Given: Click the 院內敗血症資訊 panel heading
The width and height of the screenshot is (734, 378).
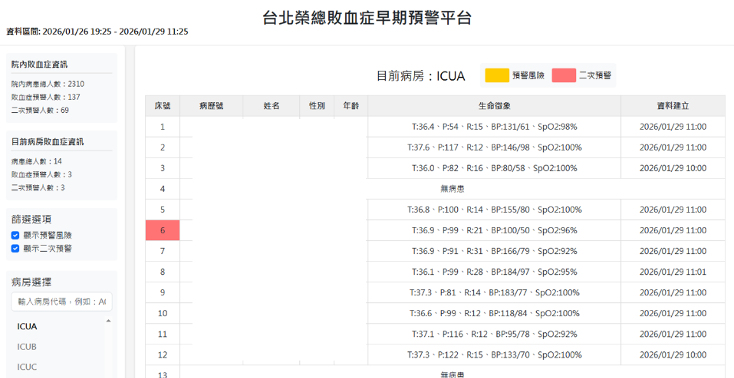Looking at the screenshot, I should pyautogui.click(x=40, y=65).
